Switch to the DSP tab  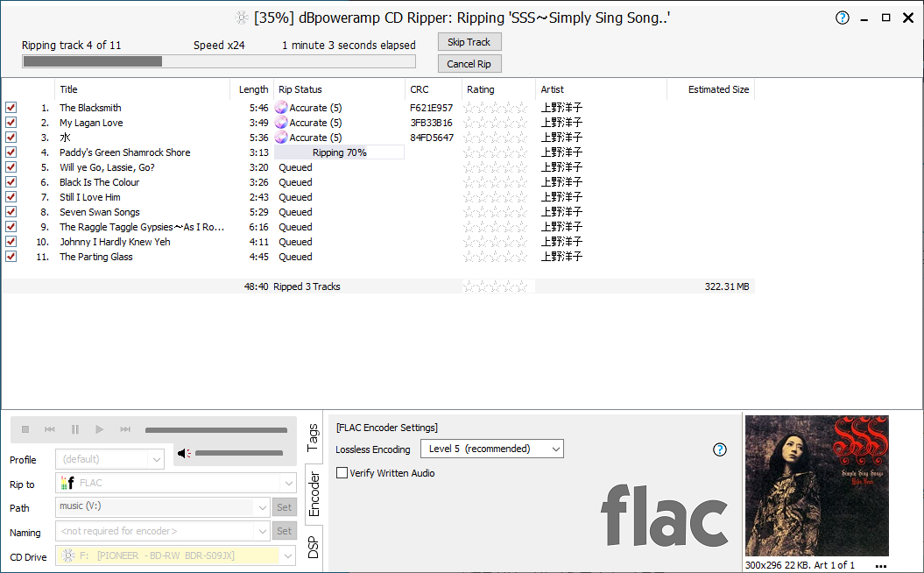point(314,548)
